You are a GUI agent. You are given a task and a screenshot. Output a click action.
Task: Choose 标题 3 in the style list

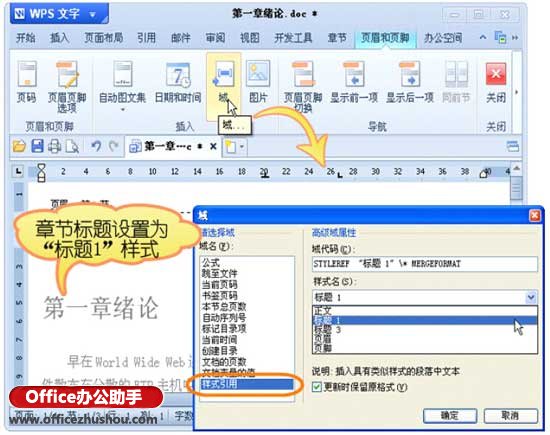click(424, 330)
